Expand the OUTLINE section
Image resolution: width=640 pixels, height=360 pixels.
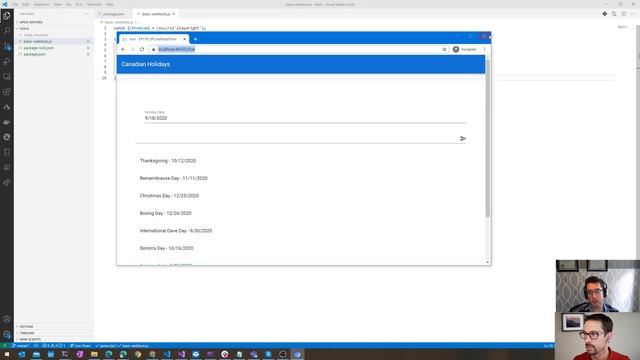pyautogui.click(x=55, y=327)
